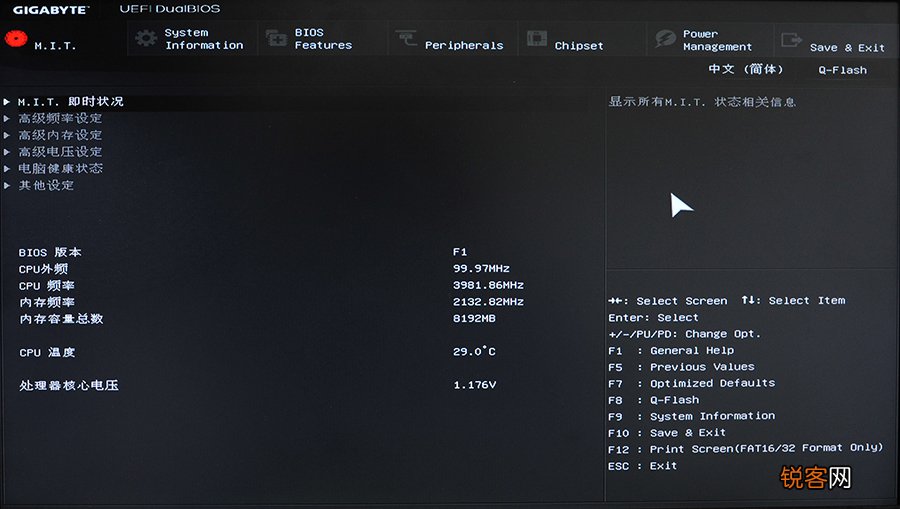The width and height of the screenshot is (900, 509).
Task: Change language via 中文 (简体) button
Action: 746,69
